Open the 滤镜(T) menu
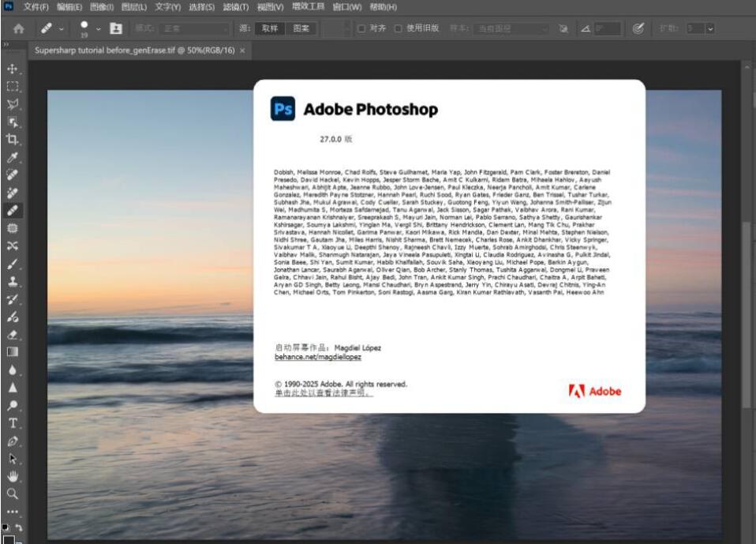 point(235,7)
